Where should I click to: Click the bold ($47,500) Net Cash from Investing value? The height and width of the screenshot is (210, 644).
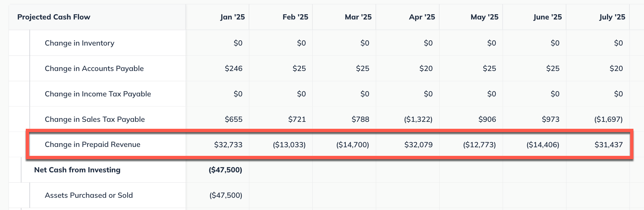pyautogui.click(x=225, y=170)
